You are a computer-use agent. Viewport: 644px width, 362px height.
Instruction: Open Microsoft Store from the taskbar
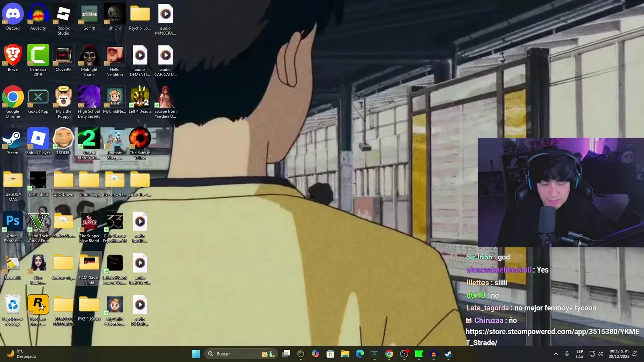330,354
